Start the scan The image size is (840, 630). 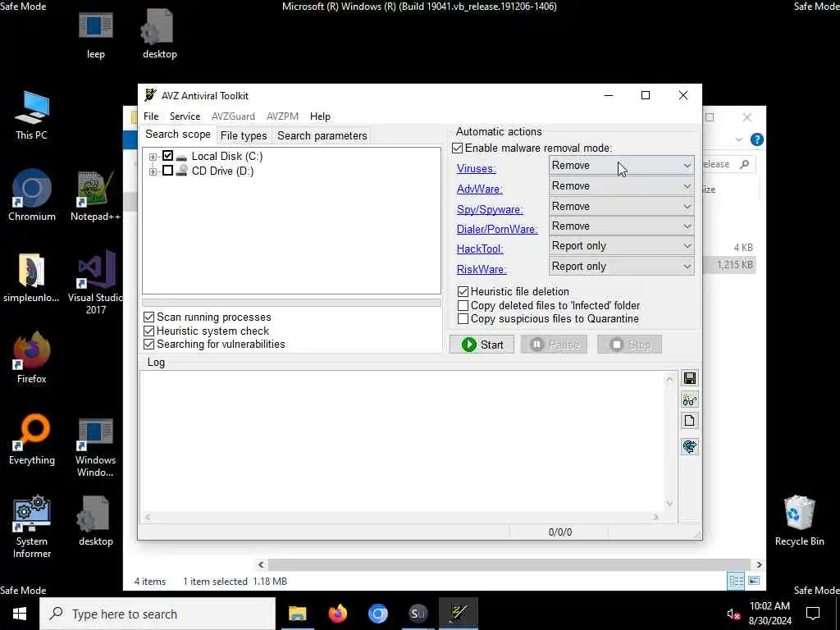(482, 345)
